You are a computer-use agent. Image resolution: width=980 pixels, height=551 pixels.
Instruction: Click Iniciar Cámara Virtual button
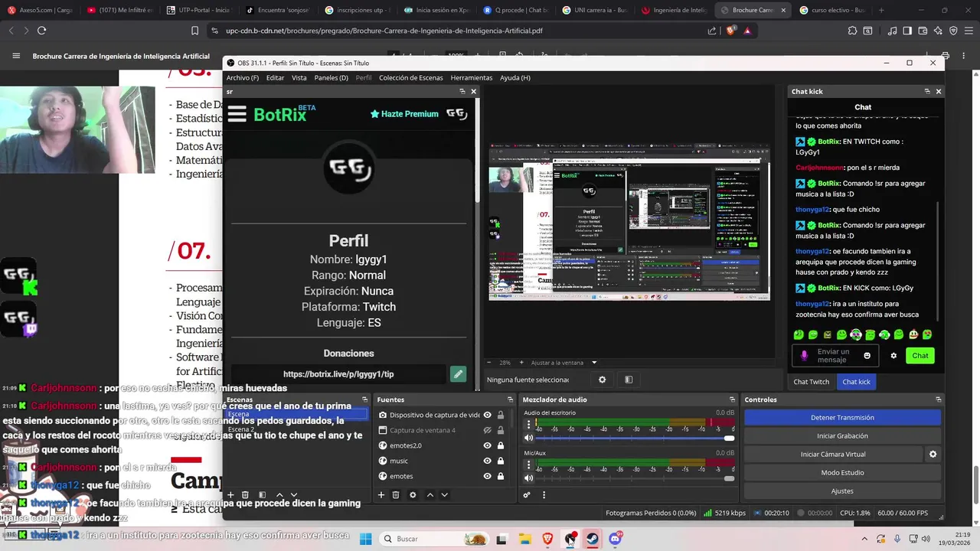click(833, 454)
